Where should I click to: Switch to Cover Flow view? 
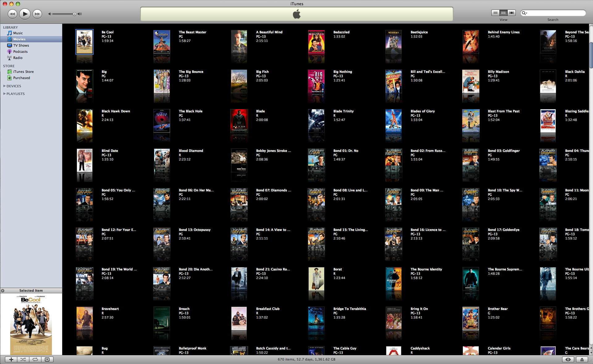click(x=512, y=13)
